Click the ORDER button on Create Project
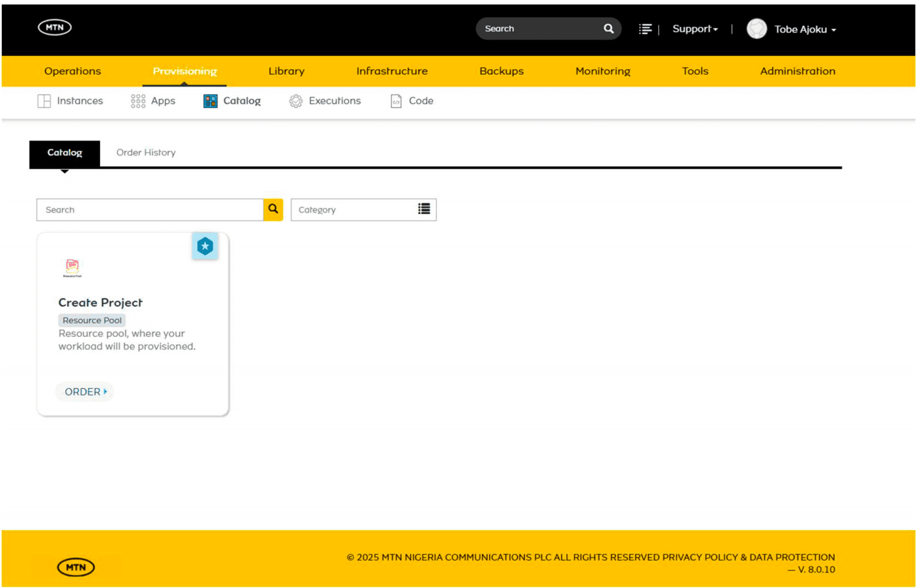 point(85,392)
